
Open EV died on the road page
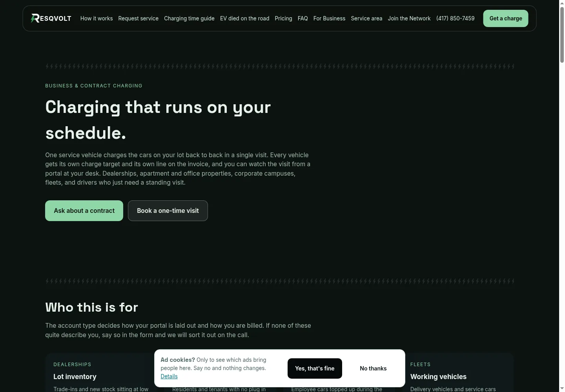point(245,18)
